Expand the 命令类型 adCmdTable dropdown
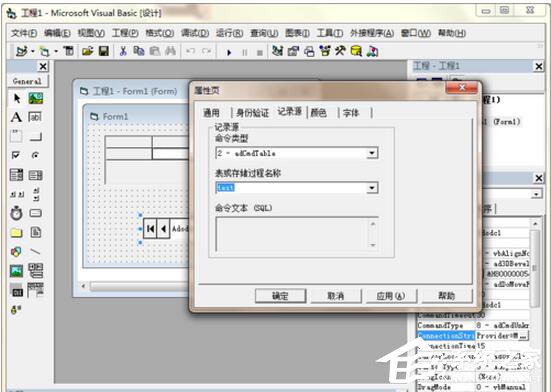 coord(372,153)
